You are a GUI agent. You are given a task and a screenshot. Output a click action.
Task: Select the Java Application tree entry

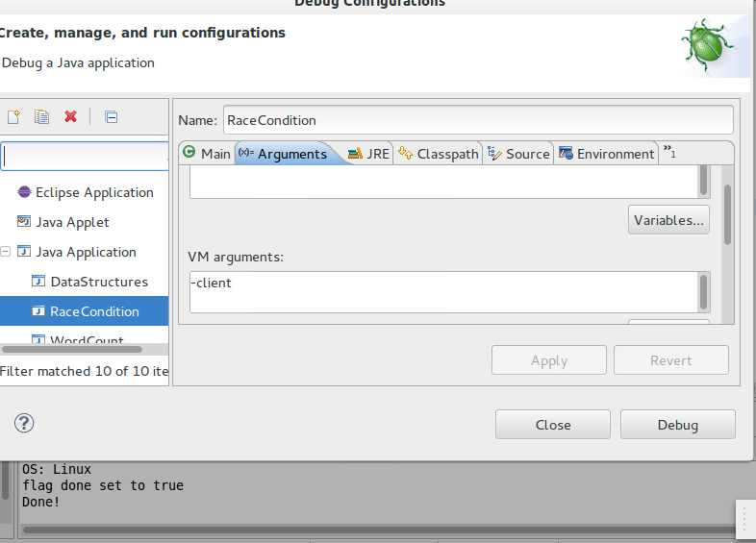click(86, 252)
